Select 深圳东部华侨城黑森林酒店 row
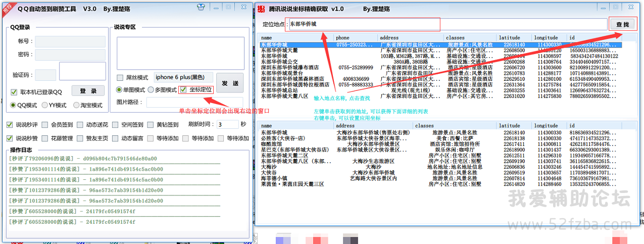The image size is (644, 244). (x=440, y=79)
